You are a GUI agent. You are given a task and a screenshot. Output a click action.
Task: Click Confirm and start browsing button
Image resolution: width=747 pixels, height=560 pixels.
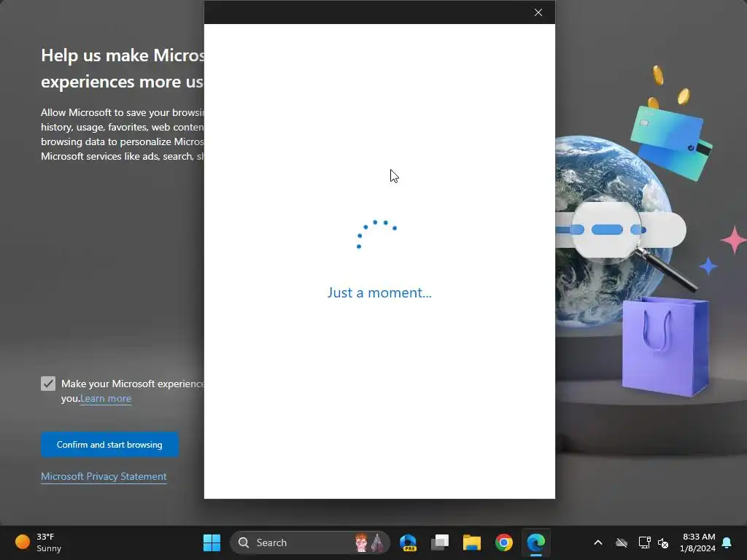pyautogui.click(x=109, y=444)
